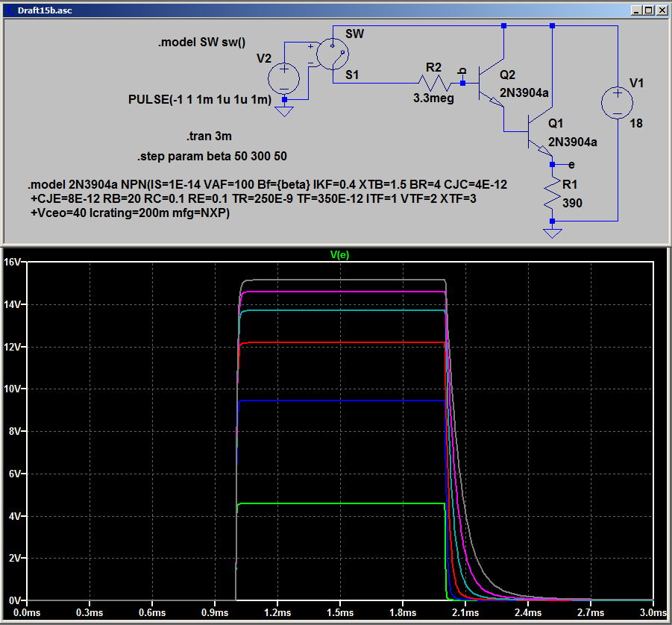Click the 3.3meg resistor value
This screenshot has height=625, width=672.
click(433, 98)
